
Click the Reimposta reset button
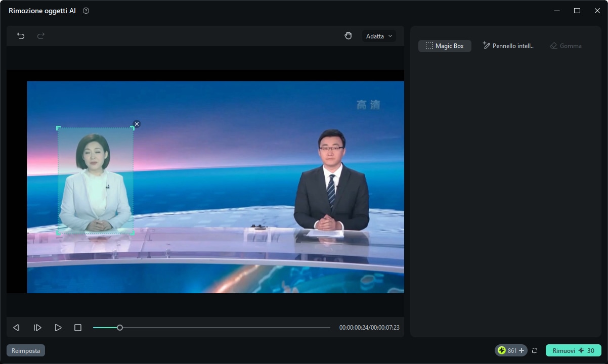(26, 350)
